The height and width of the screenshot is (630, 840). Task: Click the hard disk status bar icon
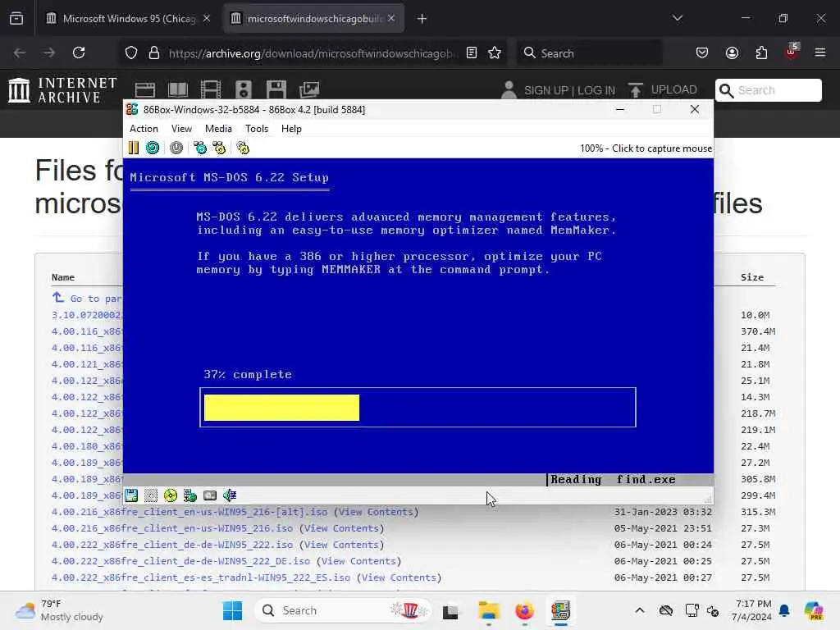[210, 495]
